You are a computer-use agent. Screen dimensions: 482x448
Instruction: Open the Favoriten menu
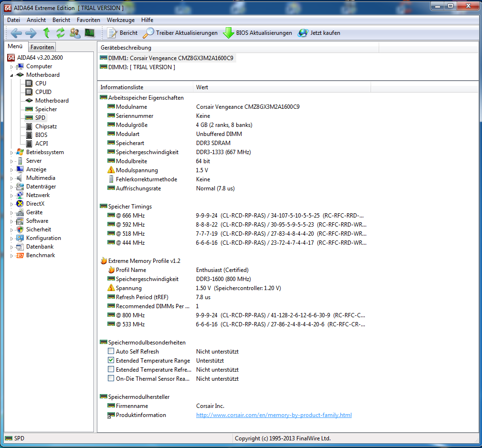coord(89,20)
